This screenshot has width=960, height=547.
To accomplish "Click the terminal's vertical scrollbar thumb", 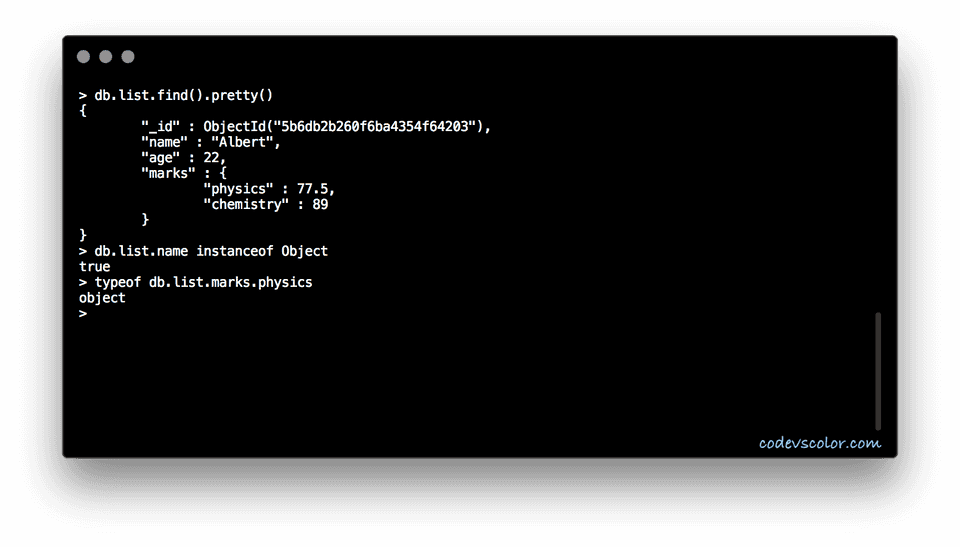I will tap(878, 370).
